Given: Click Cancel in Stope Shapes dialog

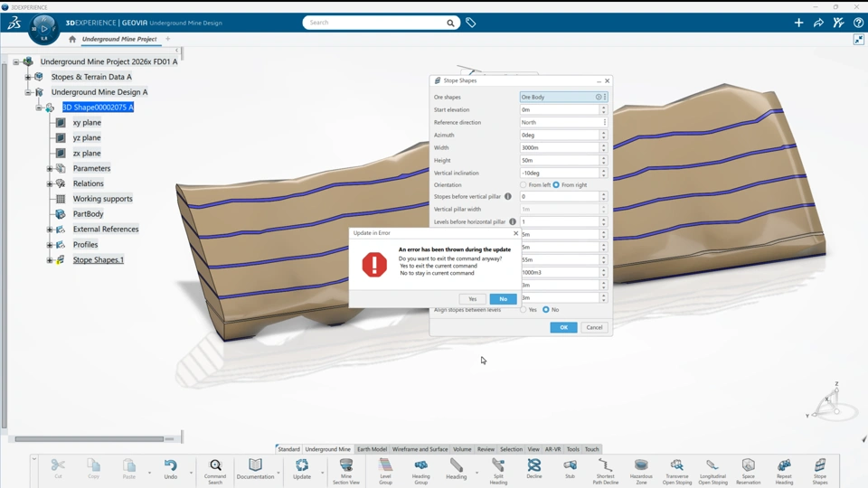Looking at the screenshot, I should coord(594,327).
